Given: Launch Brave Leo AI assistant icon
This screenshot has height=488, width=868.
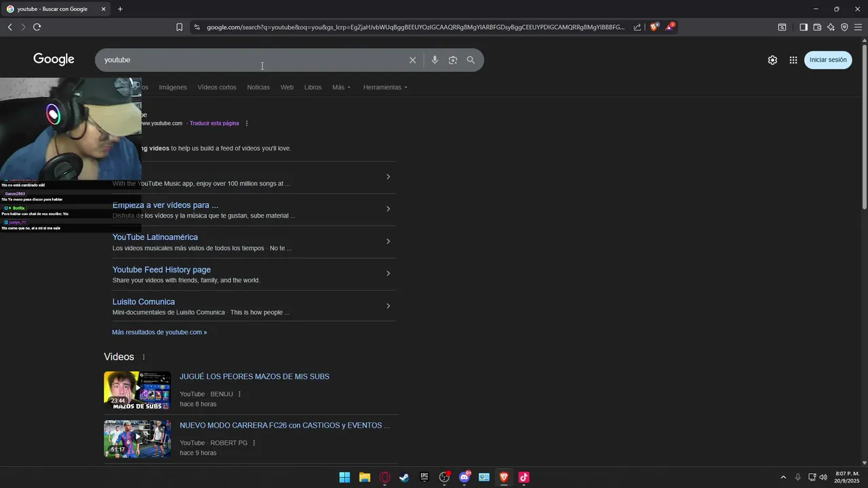Looking at the screenshot, I should coord(831,27).
